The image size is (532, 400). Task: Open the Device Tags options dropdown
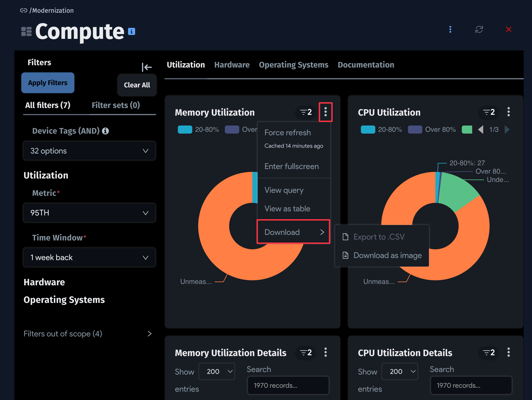89,151
